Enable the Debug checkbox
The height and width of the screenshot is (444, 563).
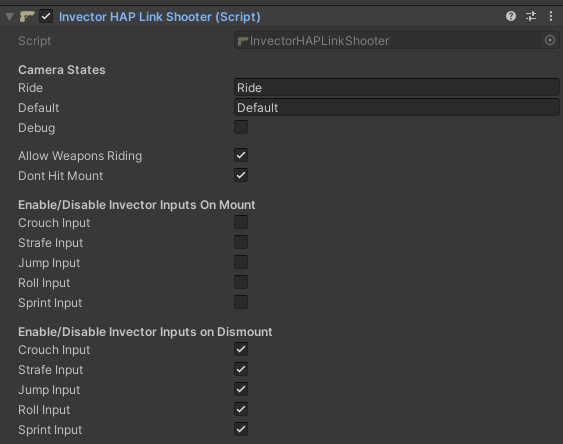pos(241,127)
